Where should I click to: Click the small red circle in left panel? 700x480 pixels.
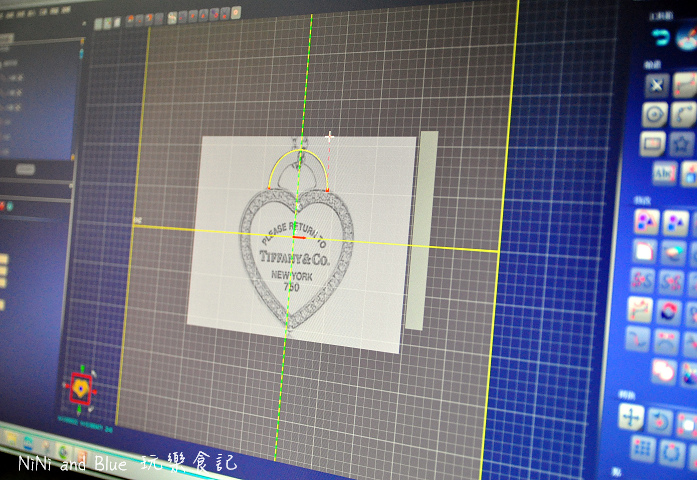pos(2,205)
